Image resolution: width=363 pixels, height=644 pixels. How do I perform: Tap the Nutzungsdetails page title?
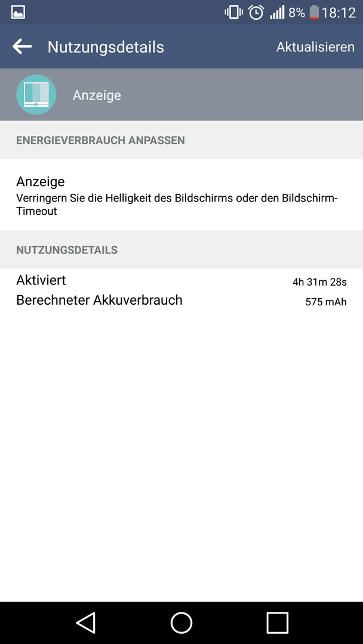tap(106, 47)
